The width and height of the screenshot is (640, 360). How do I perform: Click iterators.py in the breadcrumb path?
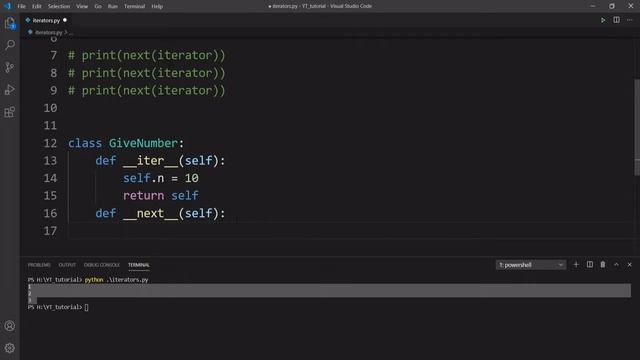pos(48,32)
